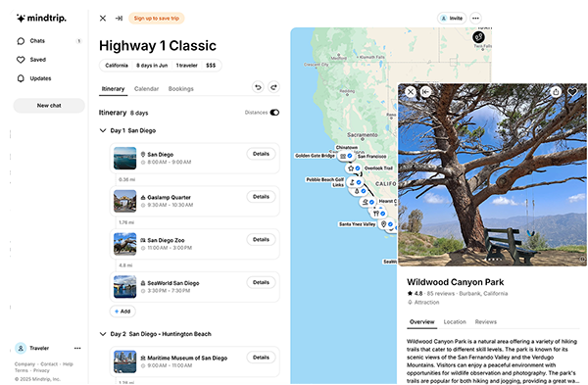Click Sign up to save trip
The height and width of the screenshot is (385, 588).
[157, 19]
